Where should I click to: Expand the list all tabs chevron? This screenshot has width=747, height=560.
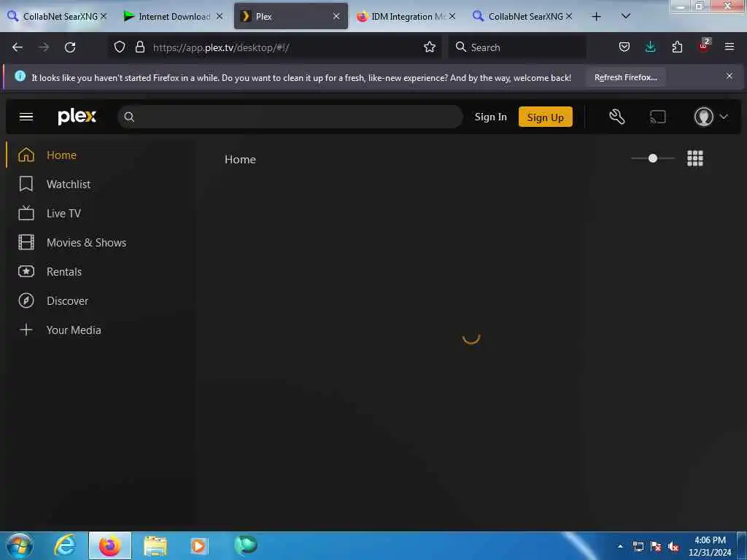626,16
